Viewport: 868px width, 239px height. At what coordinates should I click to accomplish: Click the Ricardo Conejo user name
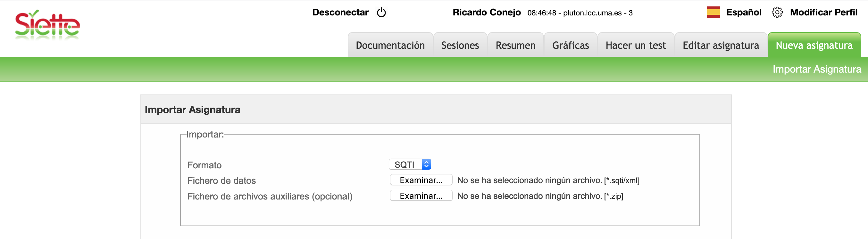[486, 13]
